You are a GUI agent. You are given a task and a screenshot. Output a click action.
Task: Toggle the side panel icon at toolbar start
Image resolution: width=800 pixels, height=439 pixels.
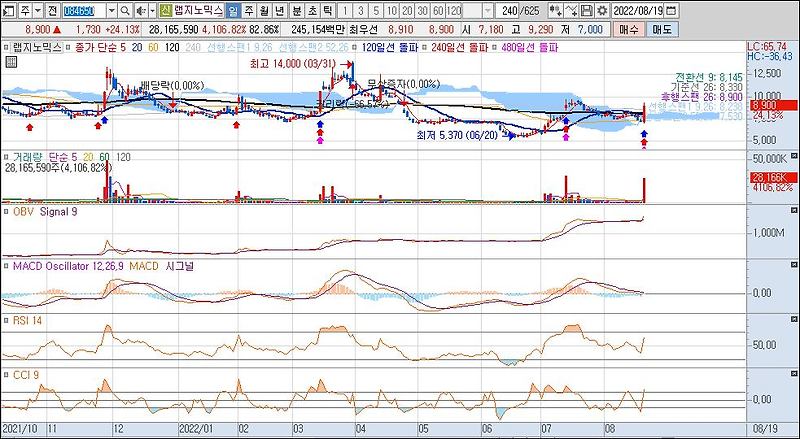[9, 10]
